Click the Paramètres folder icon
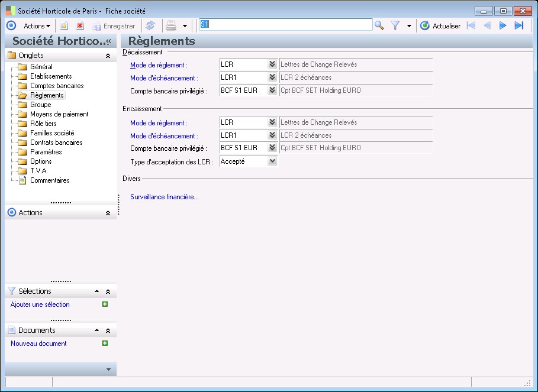Image resolution: width=538 pixels, height=392 pixels. coord(22,152)
